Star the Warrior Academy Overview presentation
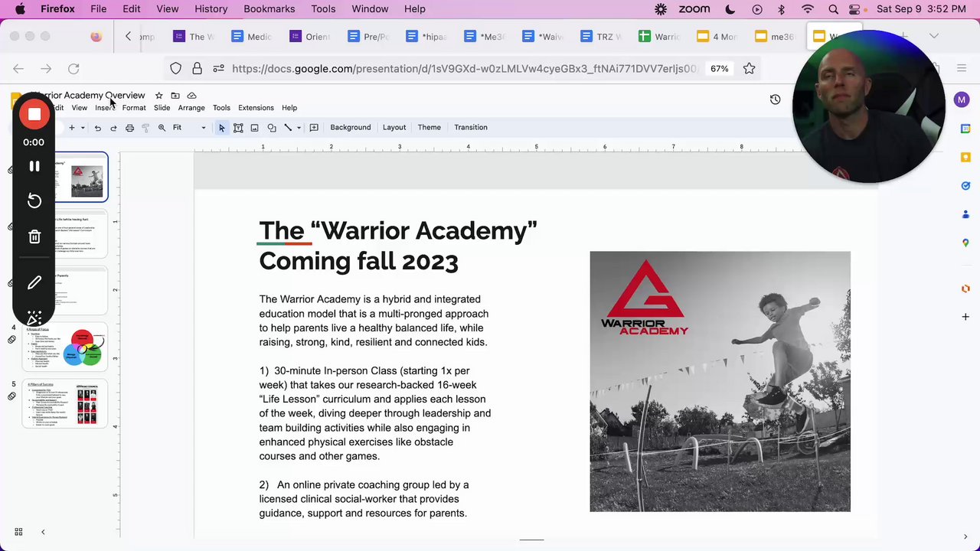 click(x=158, y=96)
